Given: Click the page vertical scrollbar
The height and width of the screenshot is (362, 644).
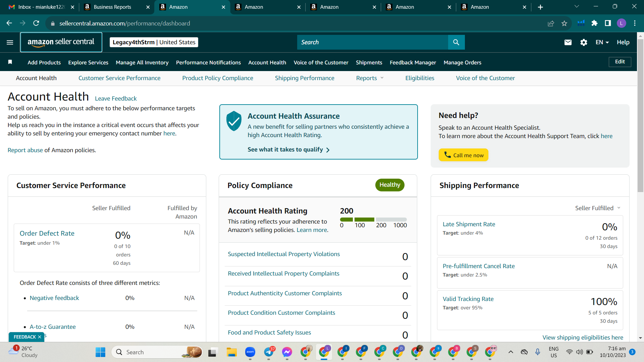Looking at the screenshot, I should [x=640, y=115].
